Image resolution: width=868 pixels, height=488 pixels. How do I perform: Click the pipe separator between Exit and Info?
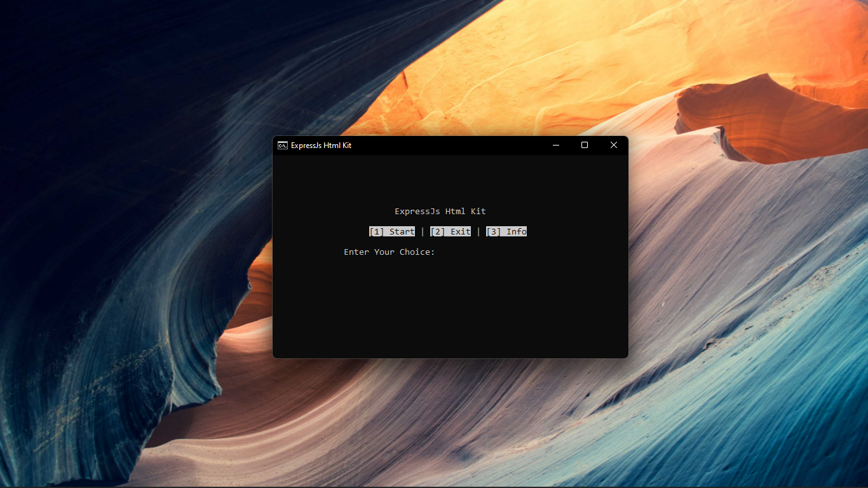click(x=478, y=231)
